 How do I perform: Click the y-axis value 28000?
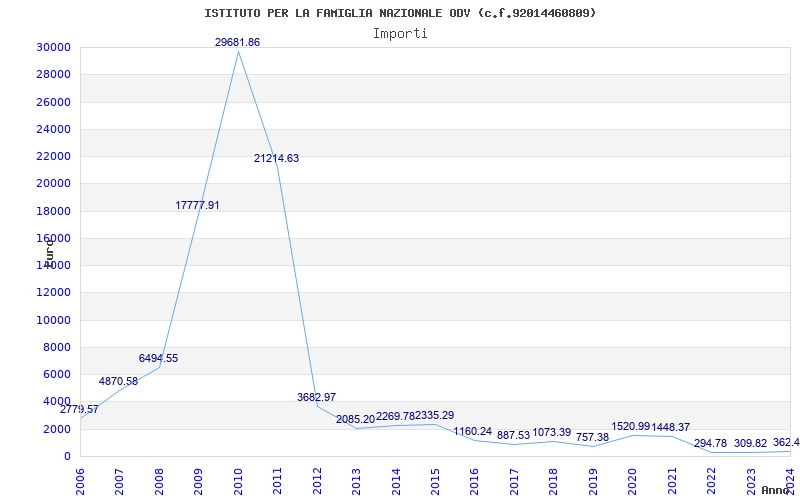tap(54, 74)
